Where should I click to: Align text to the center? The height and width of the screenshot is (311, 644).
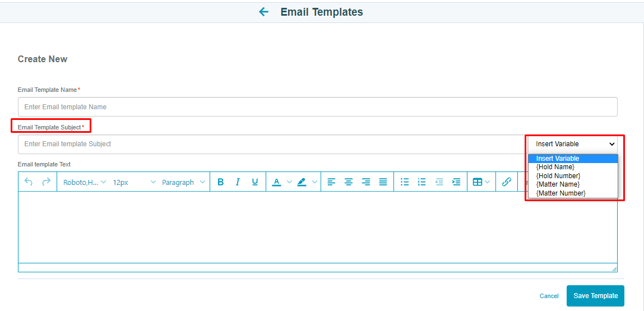point(349,182)
